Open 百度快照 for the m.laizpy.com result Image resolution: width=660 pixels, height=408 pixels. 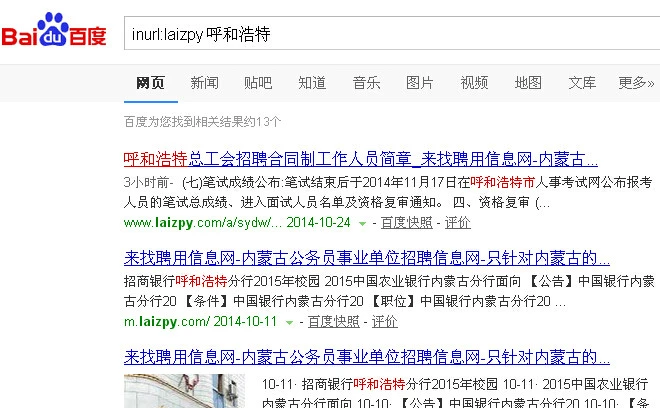[333, 321]
